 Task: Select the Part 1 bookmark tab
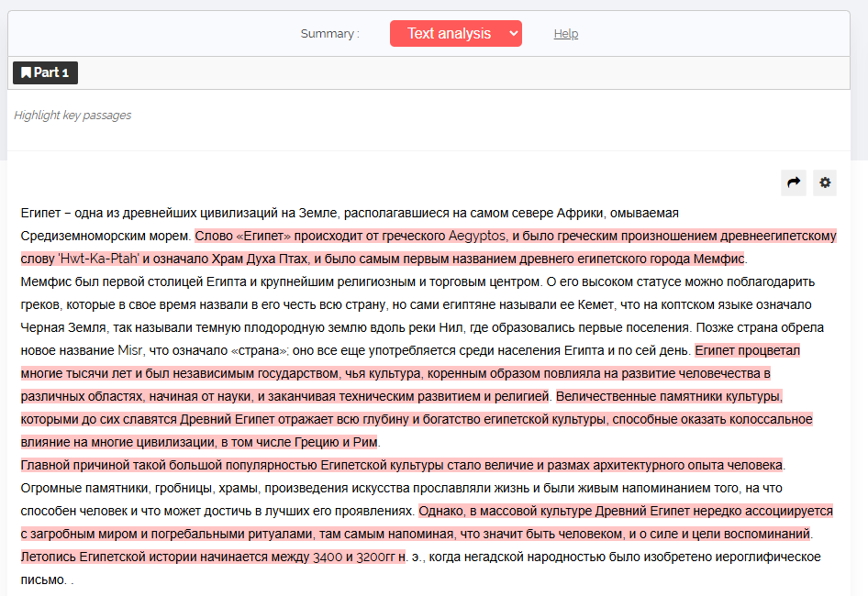pyautogui.click(x=45, y=72)
